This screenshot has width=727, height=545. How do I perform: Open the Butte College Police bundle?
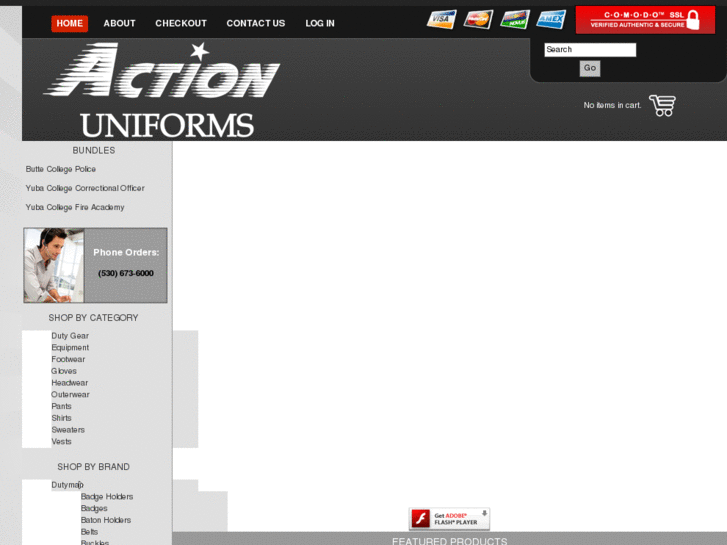(61, 169)
